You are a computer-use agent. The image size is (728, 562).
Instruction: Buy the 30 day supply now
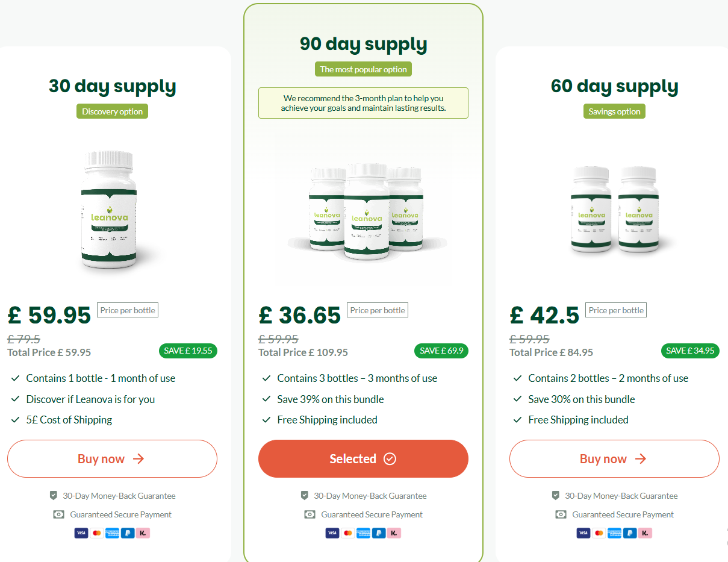112,459
